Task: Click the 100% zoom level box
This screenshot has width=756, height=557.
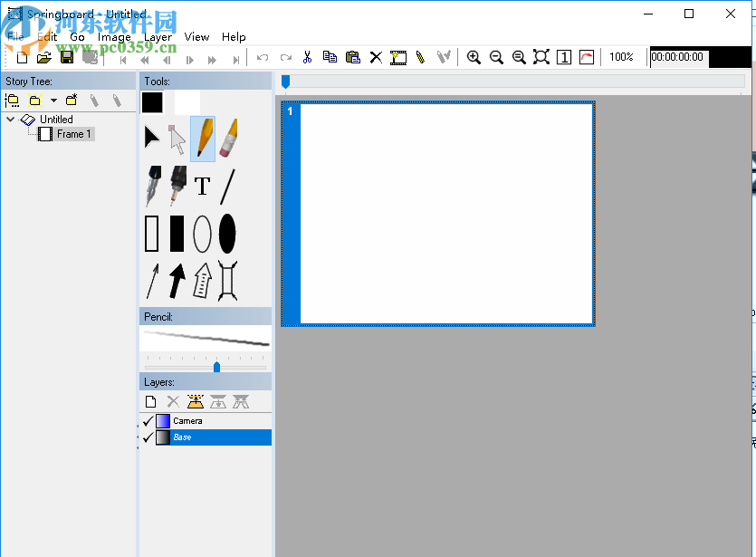Action: click(621, 57)
